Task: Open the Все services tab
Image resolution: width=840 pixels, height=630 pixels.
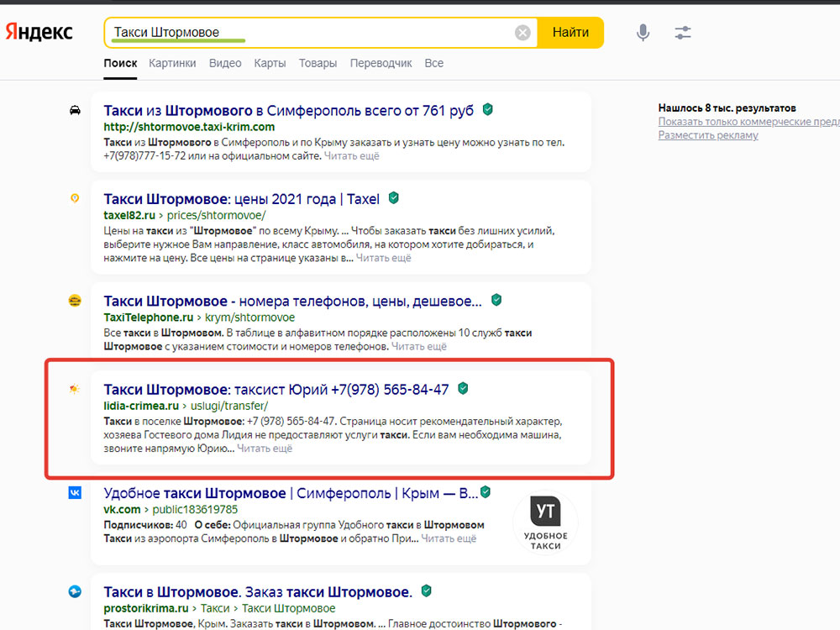Action: click(434, 63)
